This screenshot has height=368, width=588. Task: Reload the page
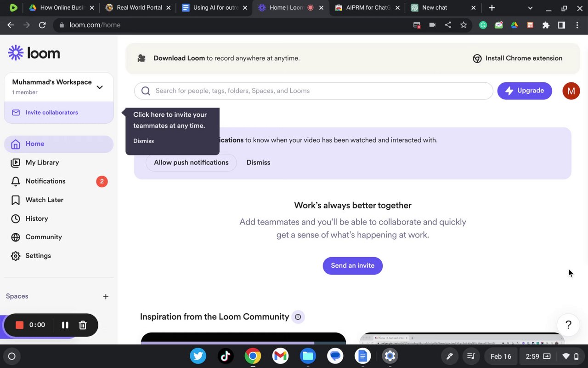[x=42, y=25]
